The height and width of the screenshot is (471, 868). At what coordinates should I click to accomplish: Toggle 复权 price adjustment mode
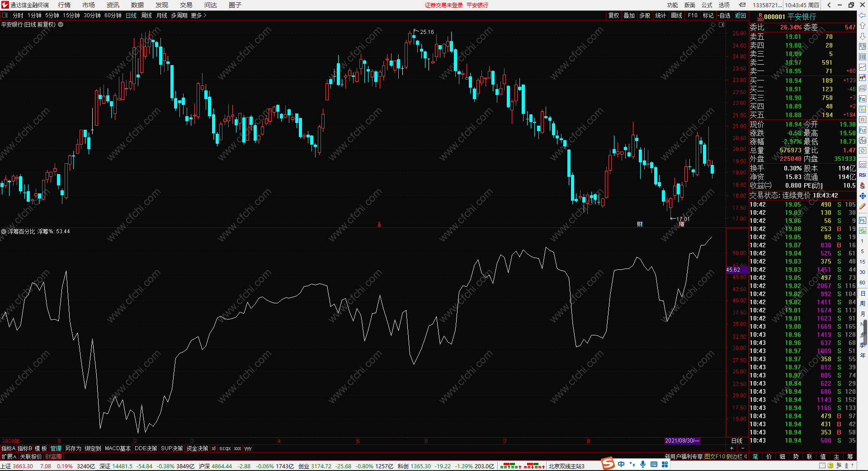(613, 15)
